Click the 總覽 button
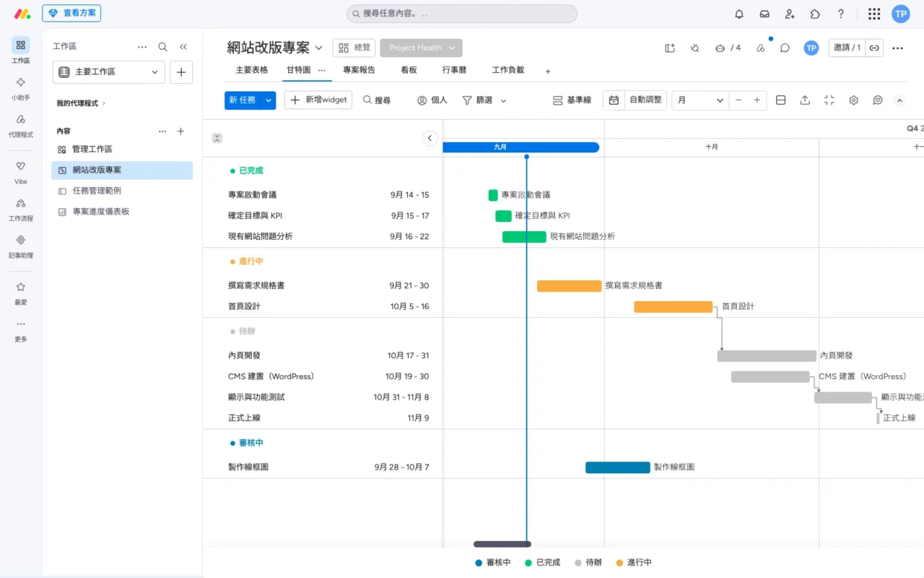Screen dimensions: 924x578 click(354, 48)
